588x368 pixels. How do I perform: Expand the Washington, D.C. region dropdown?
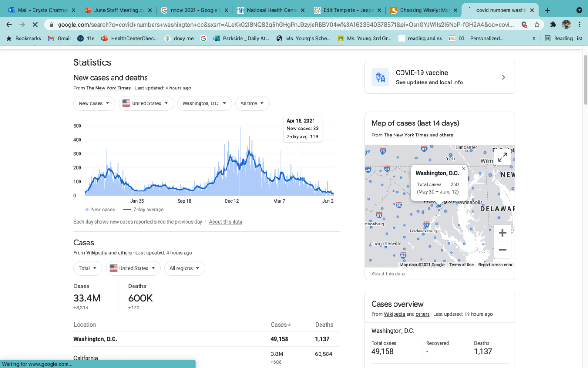coord(204,103)
